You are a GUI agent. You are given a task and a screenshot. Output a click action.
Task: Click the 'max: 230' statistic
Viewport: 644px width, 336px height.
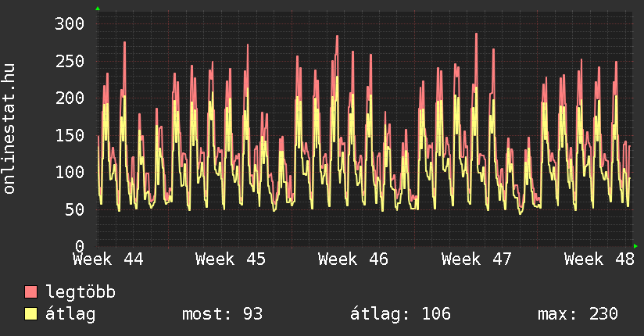578,314
